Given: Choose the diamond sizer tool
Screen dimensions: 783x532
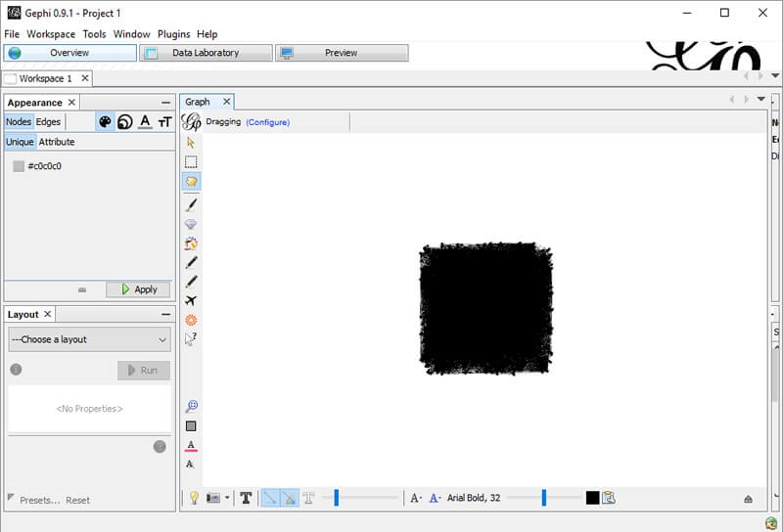Looking at the screenshot, I should 191,224.
